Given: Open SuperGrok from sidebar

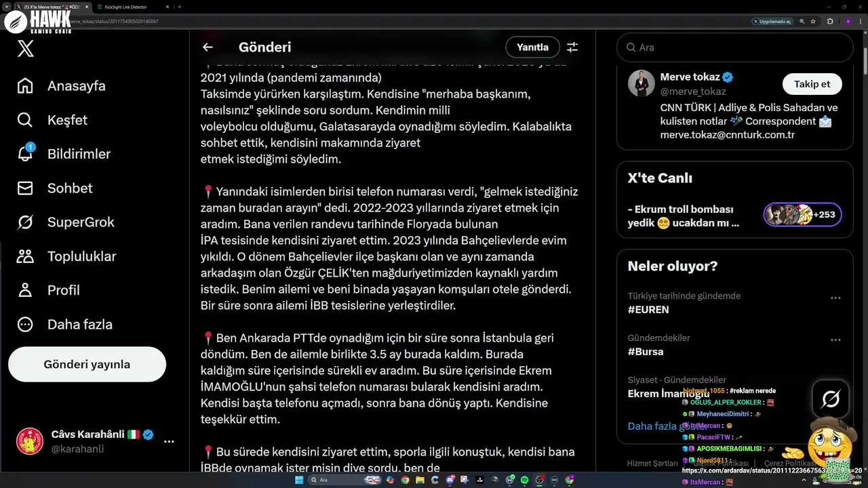Looking at the screenshot, I should point(65,222).
